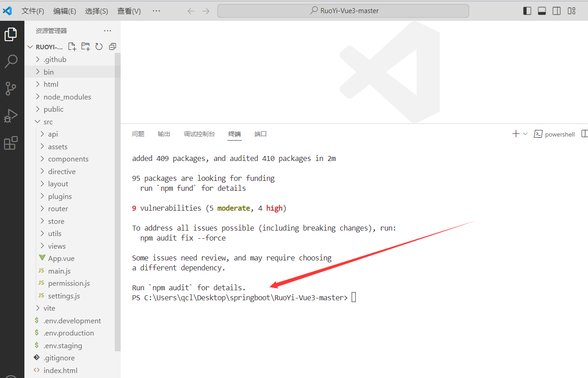This screenshot has width=588, height=378.
Task: Switch to the 输出 panel tab
Action: [164, 134]
